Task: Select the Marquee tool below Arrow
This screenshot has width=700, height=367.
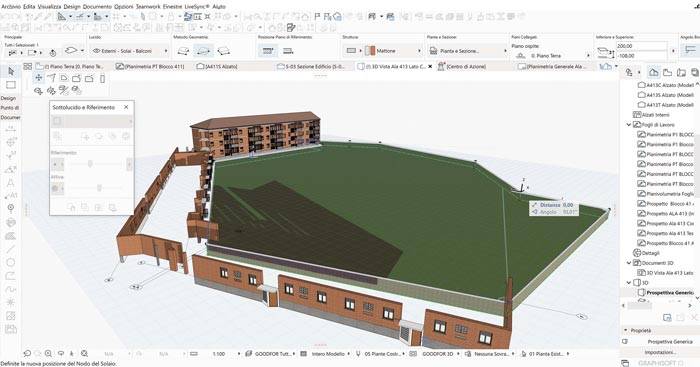Action: point(11,85)
